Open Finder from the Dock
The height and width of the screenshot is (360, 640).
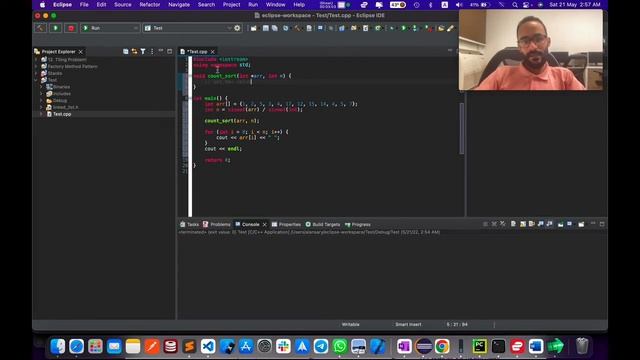[x=58, y=347]
